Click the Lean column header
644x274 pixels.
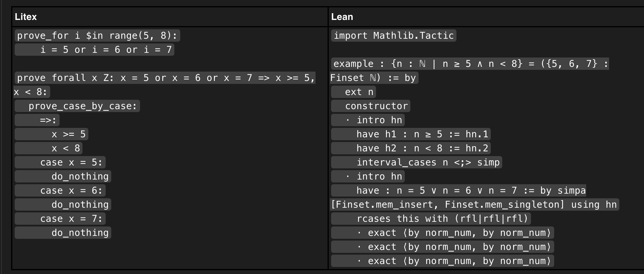342,17
